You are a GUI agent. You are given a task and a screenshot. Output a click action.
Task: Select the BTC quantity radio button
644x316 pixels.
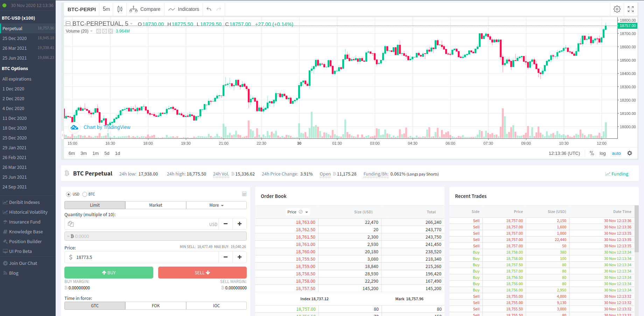[85, 194]
